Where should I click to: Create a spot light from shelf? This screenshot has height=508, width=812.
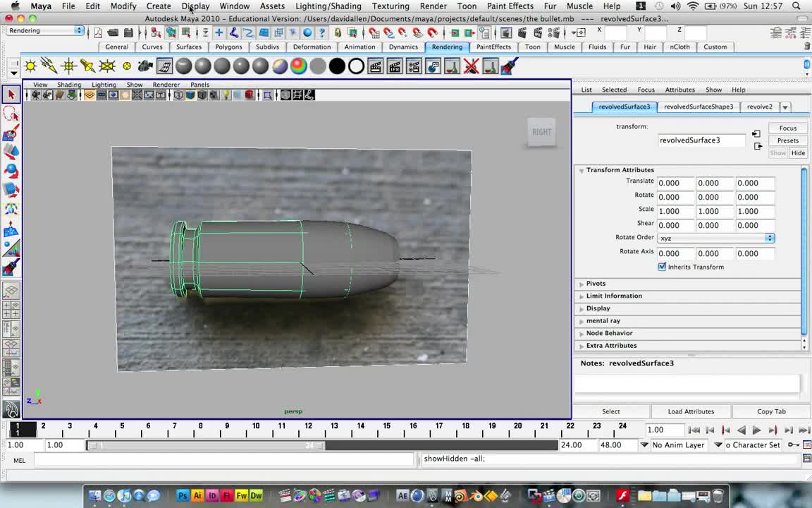click(x=87, y=66)
